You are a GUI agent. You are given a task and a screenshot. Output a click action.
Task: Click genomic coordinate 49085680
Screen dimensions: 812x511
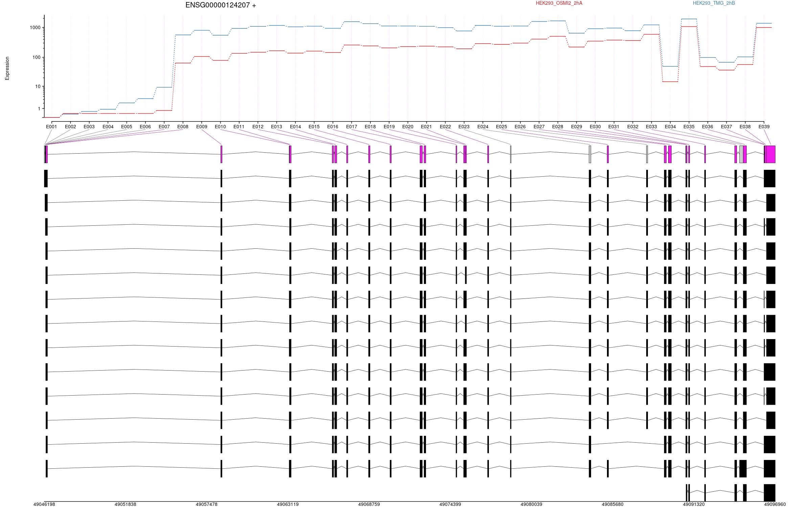tap(613, 504)
